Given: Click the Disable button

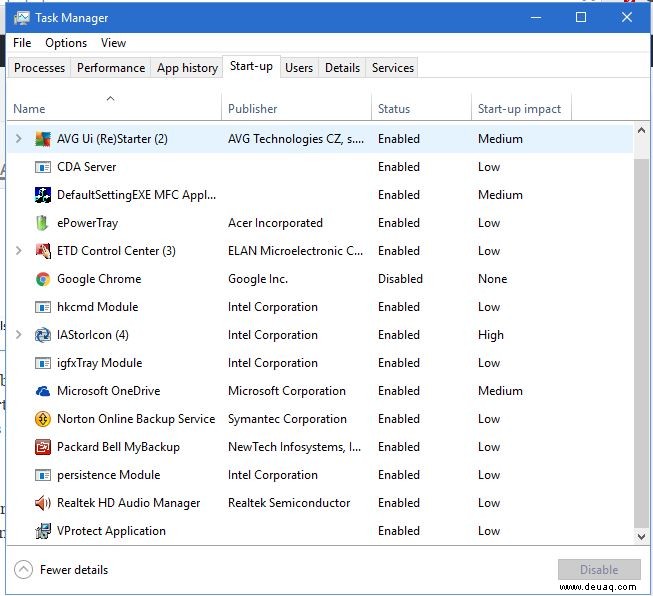Looking at the screenshot, I should coord(599,569).
